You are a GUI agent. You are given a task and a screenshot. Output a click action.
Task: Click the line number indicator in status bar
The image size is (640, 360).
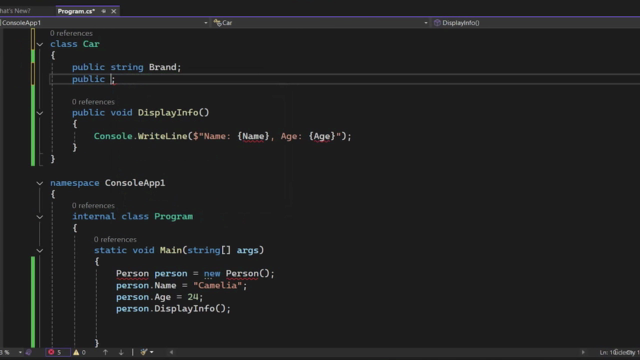coord(609,352)
